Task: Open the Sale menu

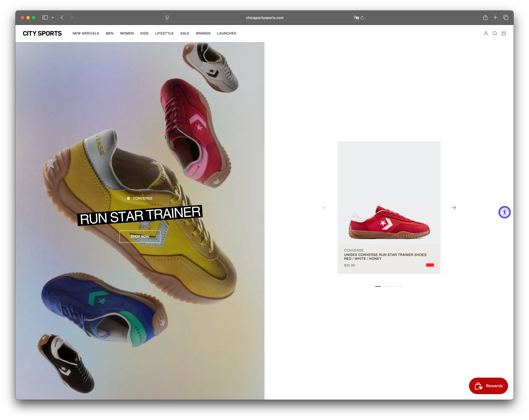Action: (185, 33)
